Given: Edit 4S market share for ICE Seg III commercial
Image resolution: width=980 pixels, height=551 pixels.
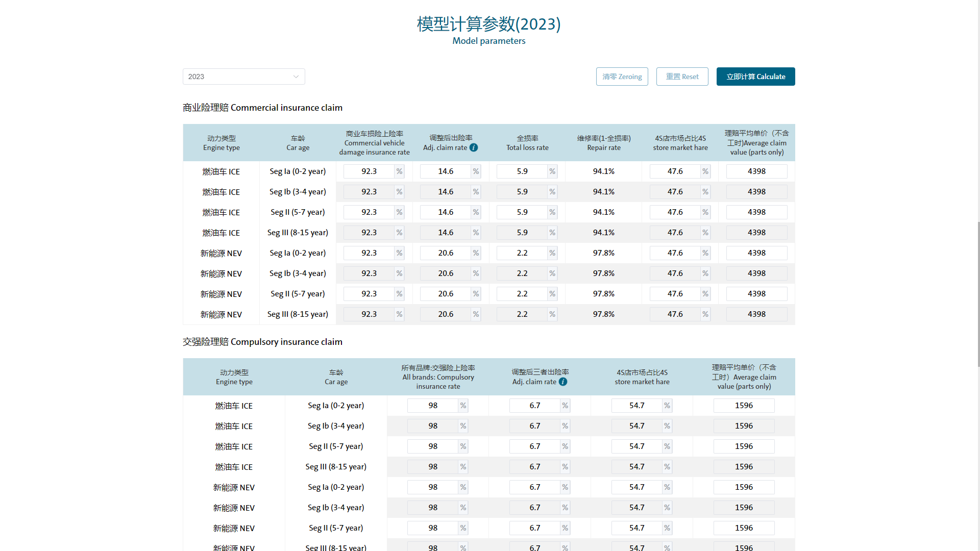Looking at the screenshot, I should [x=675, y=233].
